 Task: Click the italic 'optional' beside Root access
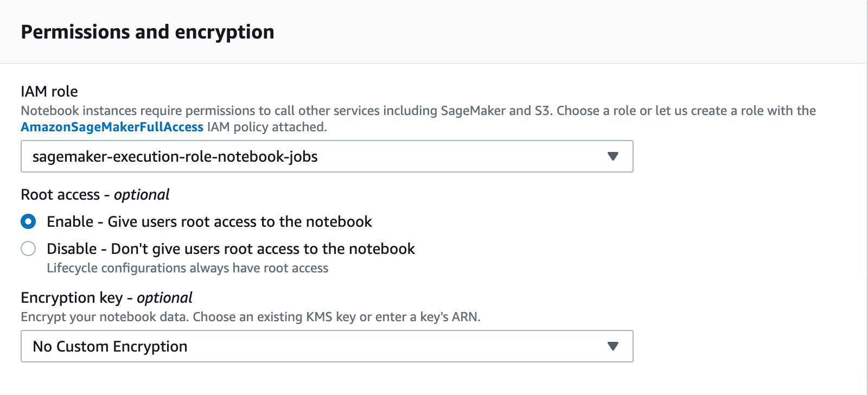[142, 194]
